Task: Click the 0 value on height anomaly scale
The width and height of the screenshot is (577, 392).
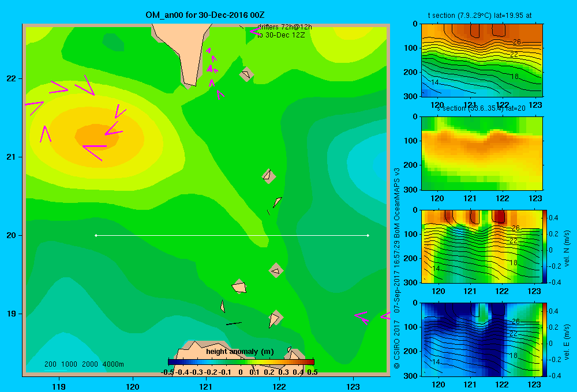Action: (x=241, y=372)
